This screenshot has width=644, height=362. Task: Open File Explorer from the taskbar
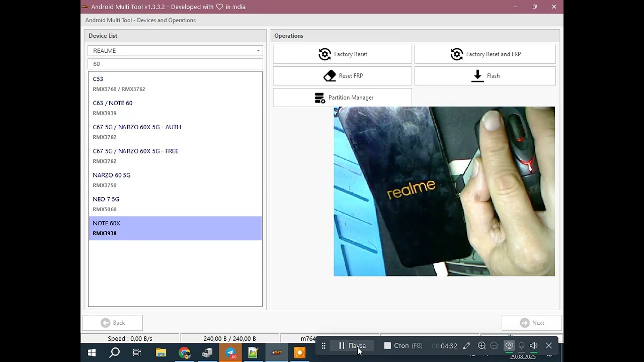(x=160, y=353)
